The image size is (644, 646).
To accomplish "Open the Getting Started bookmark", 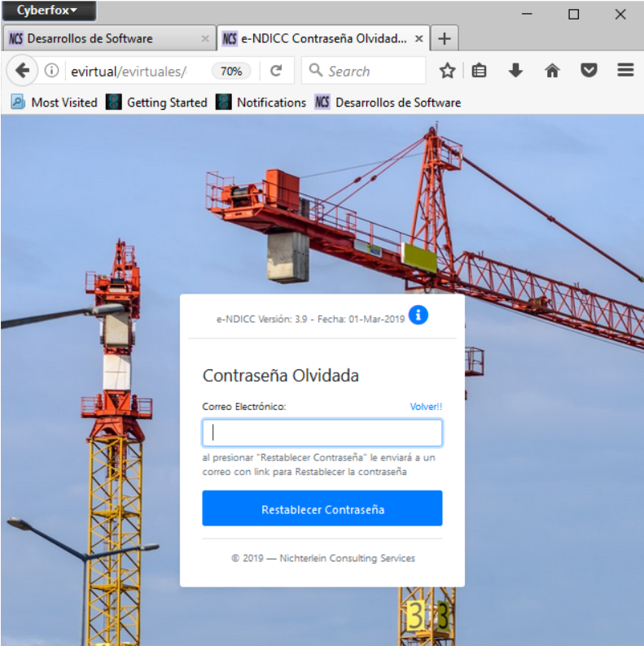I will pyautogui.click(x=158, y=103).
